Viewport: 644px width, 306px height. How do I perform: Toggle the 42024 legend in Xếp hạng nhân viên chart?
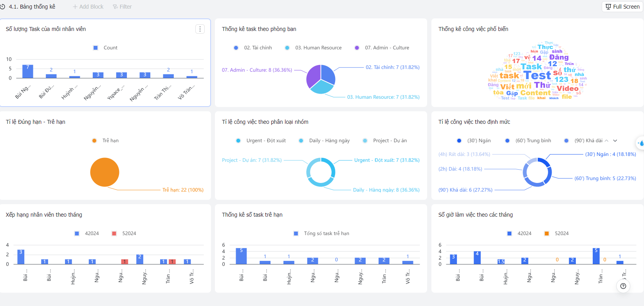tap(87, 234)
